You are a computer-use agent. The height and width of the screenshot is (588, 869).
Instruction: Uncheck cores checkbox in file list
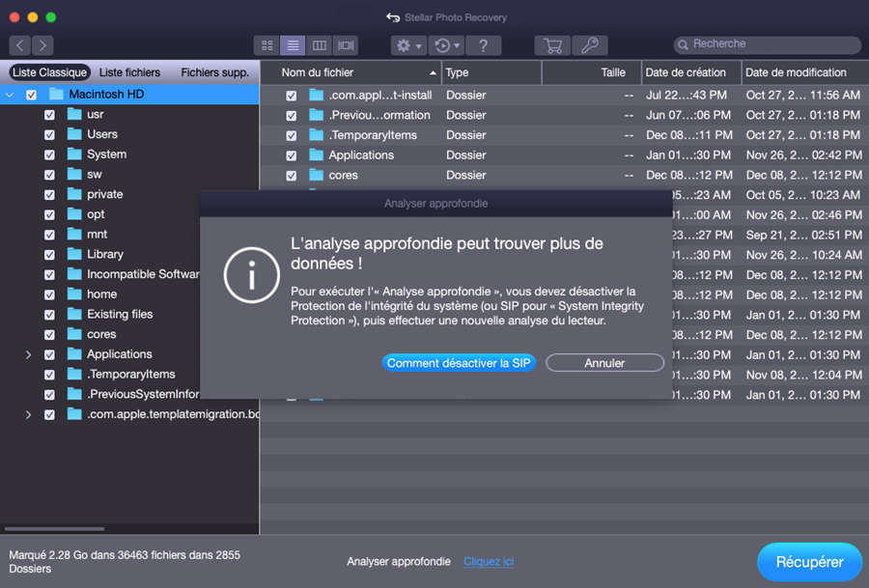(291, 176)
